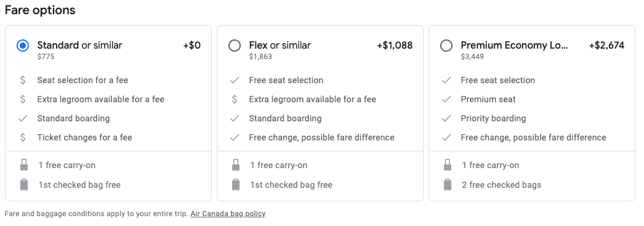Choose the Flex or similar radio button
This screenshot has height=226, width=644.
[235, 46]
